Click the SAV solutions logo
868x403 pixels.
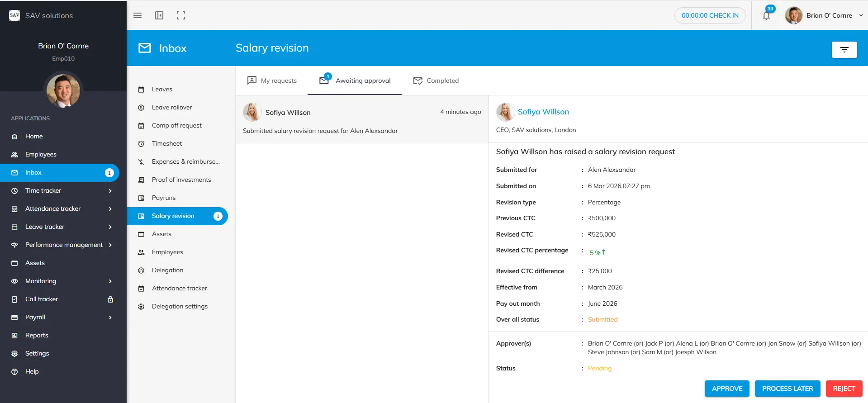coord(14,15)
